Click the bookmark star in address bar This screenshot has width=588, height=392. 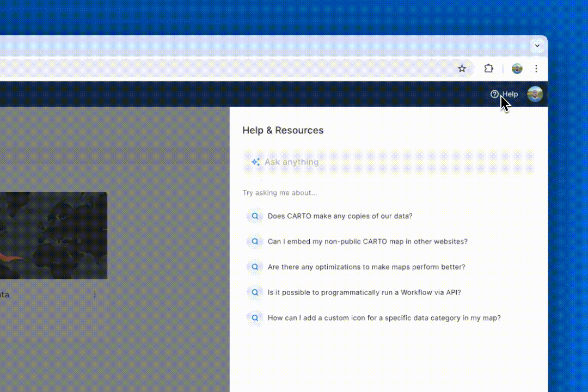coord(462,69)
